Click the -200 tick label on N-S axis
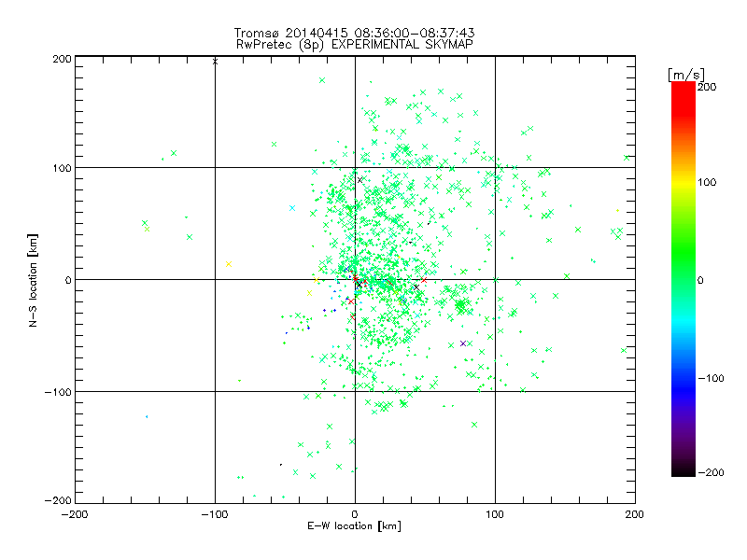The image size is (747, 560). click(58, 500)
